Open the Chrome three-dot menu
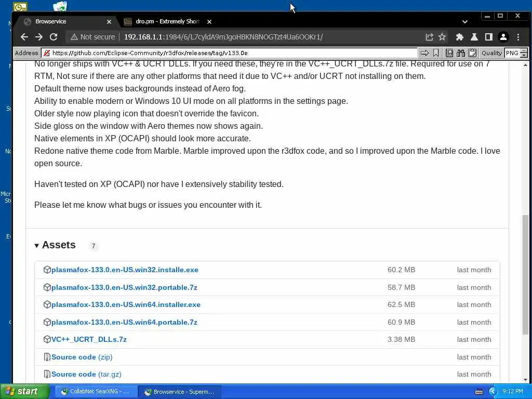 coord(518,37)
